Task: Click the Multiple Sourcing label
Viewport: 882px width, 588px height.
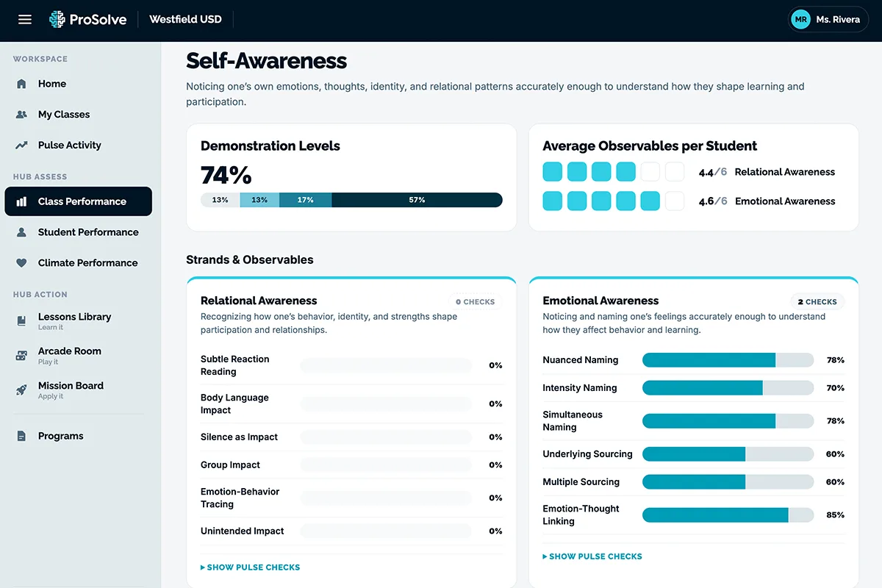Action: pos(581,482)
